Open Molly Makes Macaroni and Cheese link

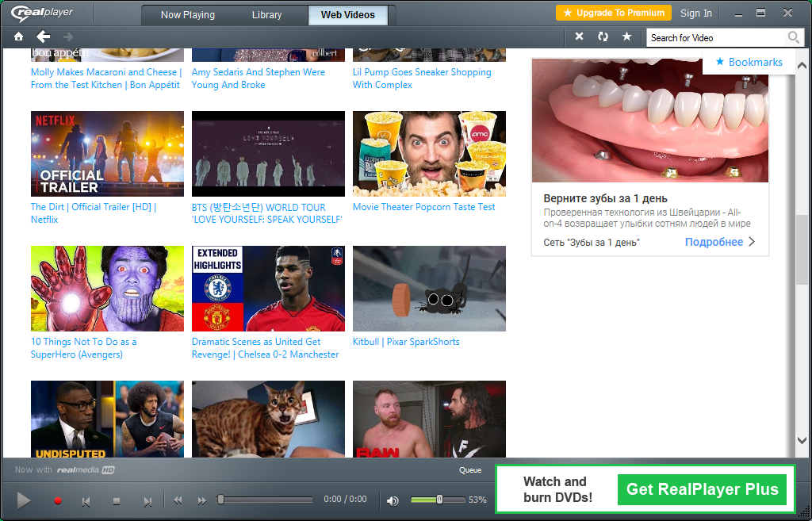tap(106, 79)
